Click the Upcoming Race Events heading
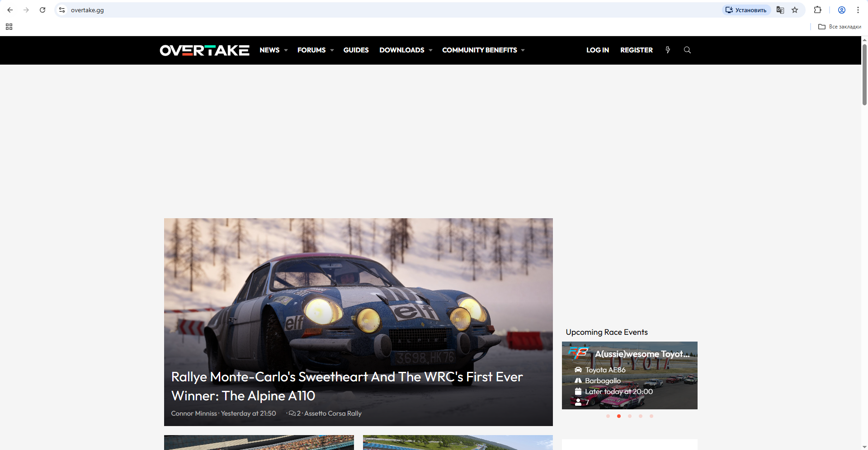This screenshot has height=450, width=868. [607, 332]
